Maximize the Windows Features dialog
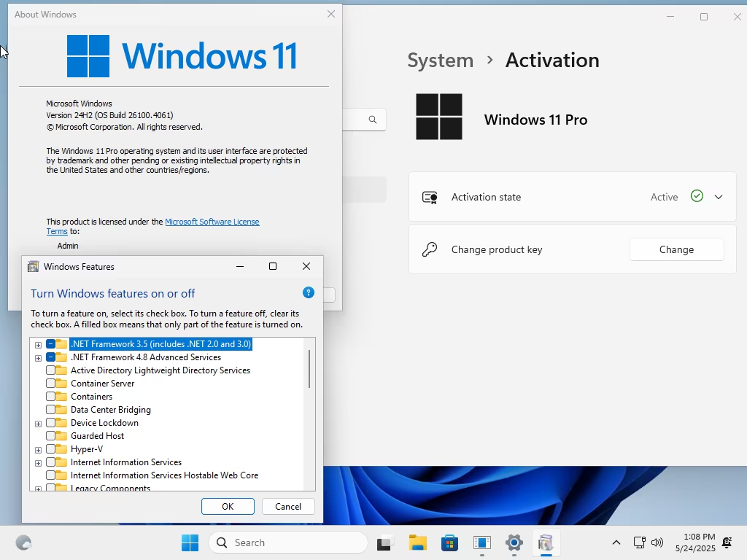The image size is (747, 560). 273,266
